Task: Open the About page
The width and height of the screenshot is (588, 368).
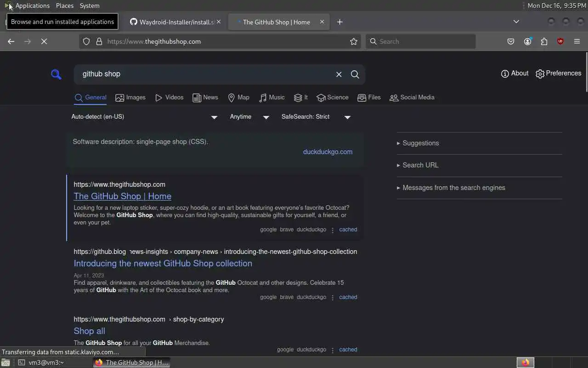Action: (514, 74)
